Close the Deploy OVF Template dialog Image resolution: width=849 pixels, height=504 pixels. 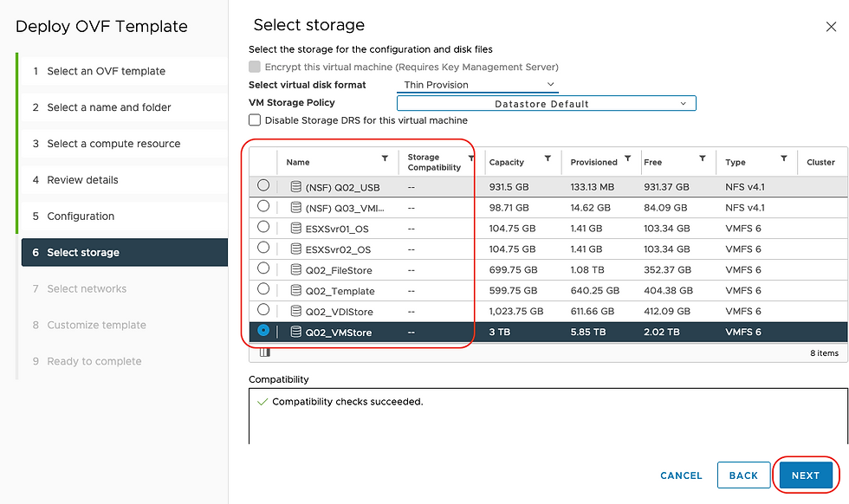click(x=831, y=27)
